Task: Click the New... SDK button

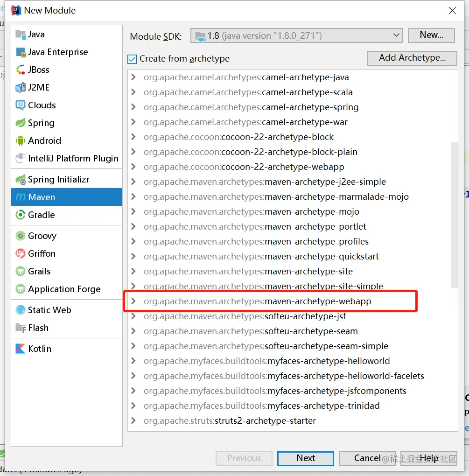Action: tap(431, 35)
